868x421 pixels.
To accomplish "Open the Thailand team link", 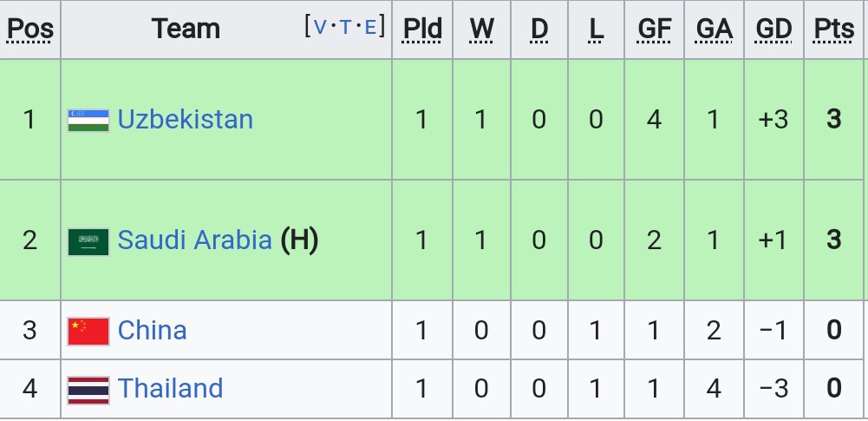I will [171, 388].
